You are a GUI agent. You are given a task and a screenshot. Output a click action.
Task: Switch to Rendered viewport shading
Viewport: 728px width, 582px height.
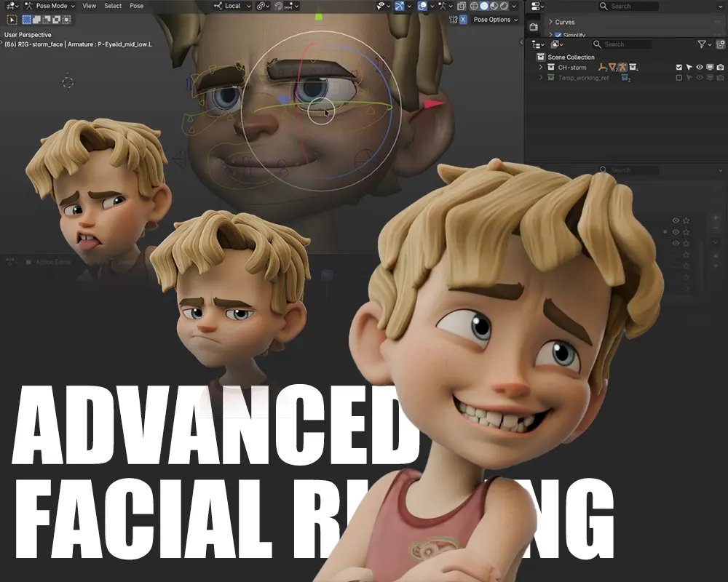tap(503, 6)
